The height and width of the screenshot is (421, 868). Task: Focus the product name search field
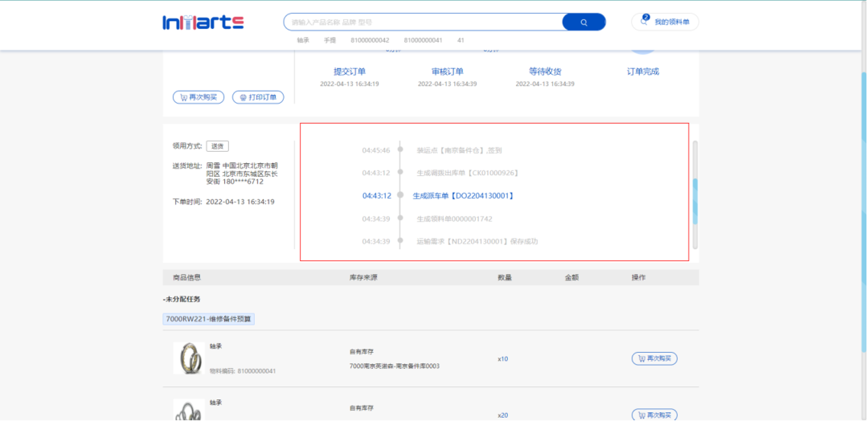pyautogui.click(x=424, y=22)
